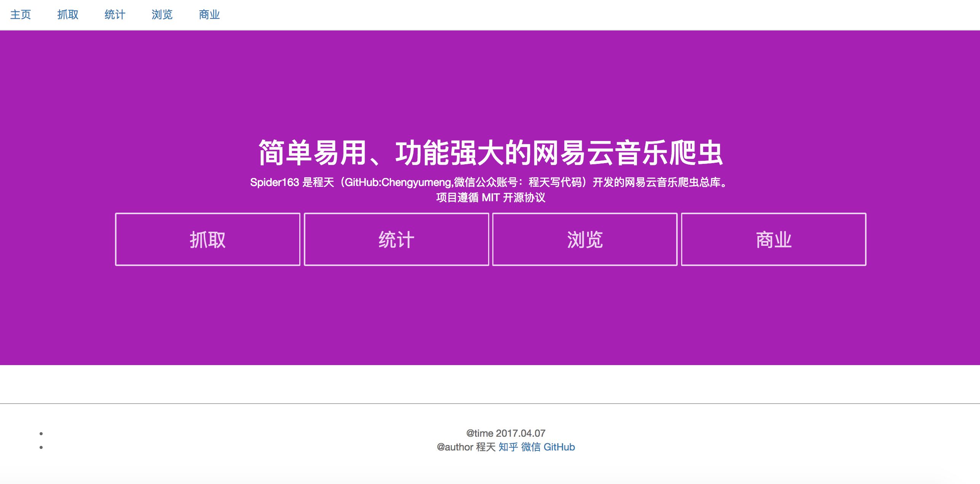The width and height of the screenshot is (980, 484).
Task: Click the MIT 开源协议 license line
Action: [x=490, y=197]
